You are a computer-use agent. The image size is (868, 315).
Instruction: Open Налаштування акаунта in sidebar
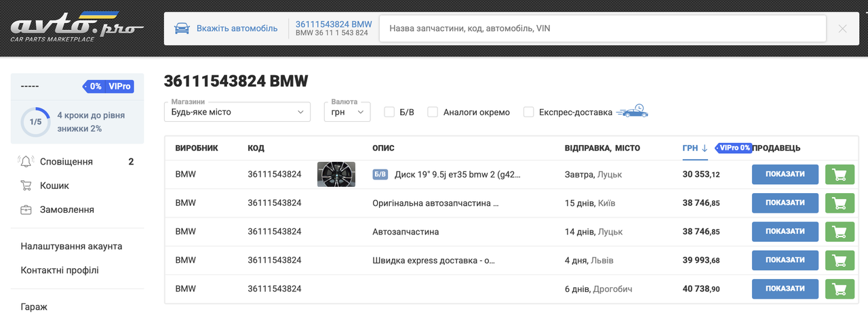click(x=72, y=246)
